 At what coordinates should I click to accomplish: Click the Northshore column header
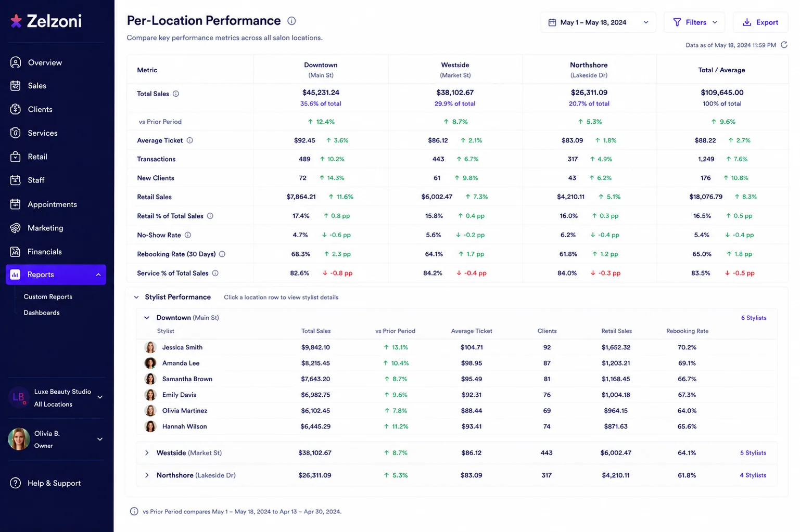tap(589, 70)
